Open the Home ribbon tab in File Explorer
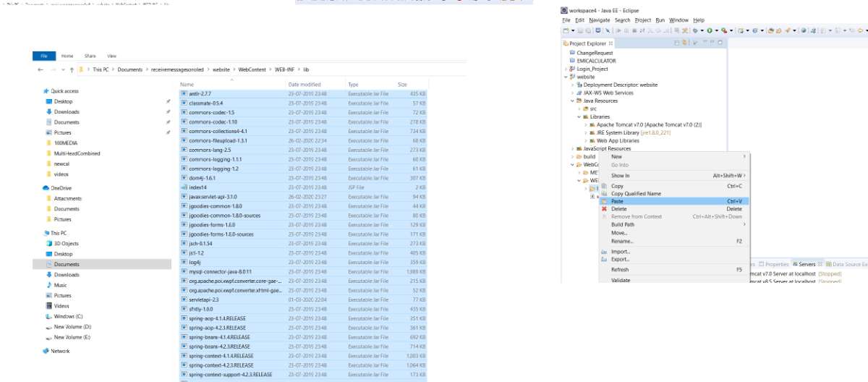Screen dimensions: 868x382 (x=67, y=56)
